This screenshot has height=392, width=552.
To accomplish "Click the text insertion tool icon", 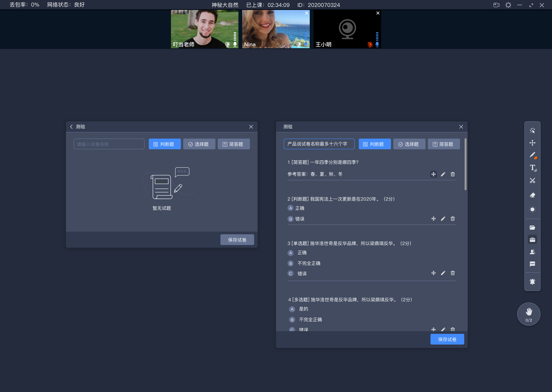I will point(532,168).
